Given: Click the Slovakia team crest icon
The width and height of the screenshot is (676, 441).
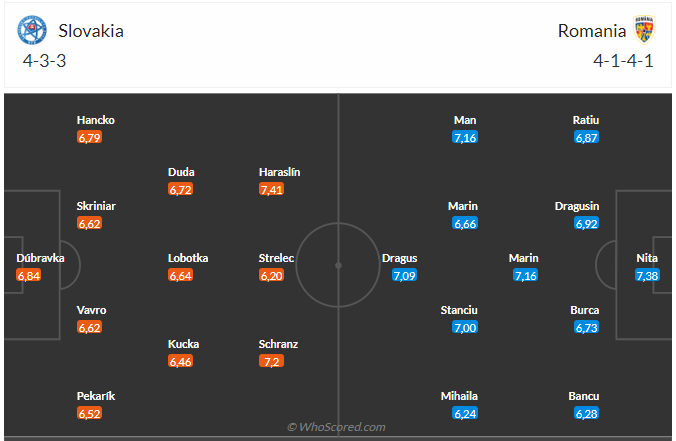Looking at the screenshot, I should click(x=32, y=30).
